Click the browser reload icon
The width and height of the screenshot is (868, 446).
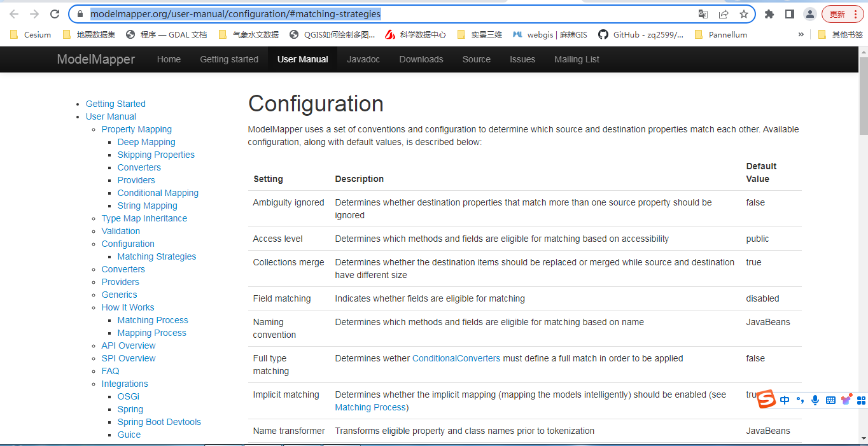55,14
